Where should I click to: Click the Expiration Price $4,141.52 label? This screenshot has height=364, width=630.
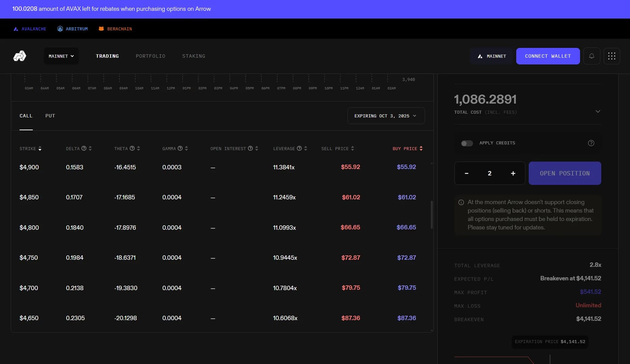[550, 342]
